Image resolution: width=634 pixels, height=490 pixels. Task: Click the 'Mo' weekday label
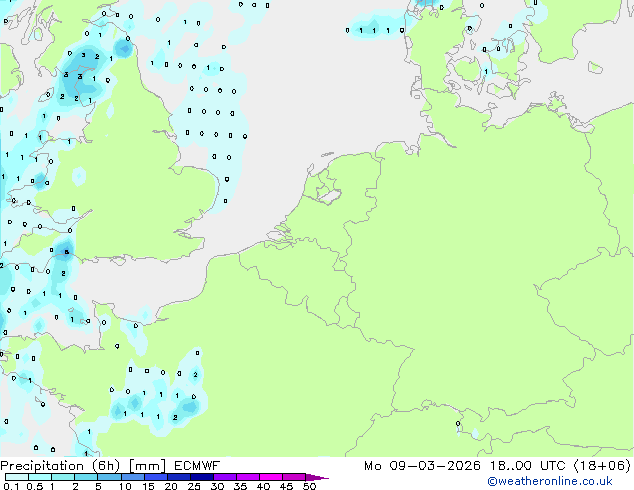[372, 466]
